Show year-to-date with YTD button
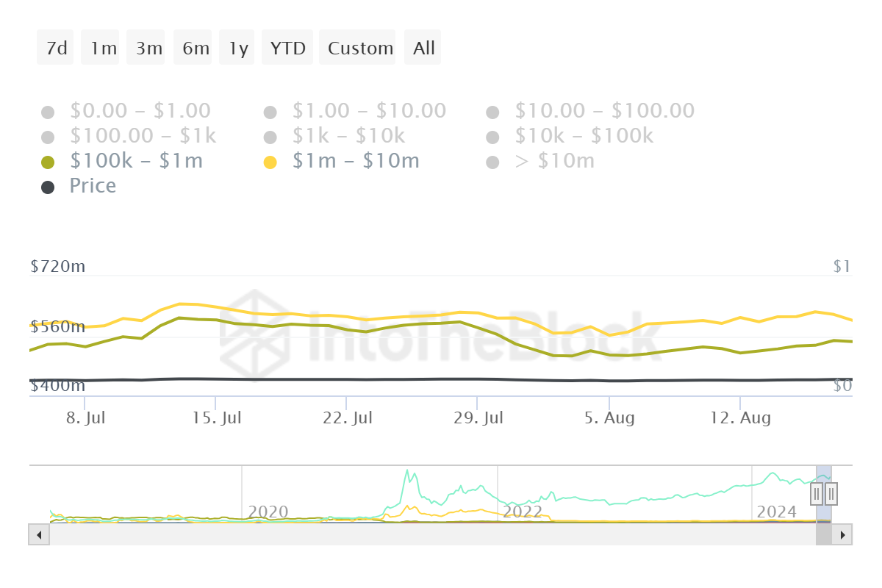Viewport: 882px width, 588px height. [287, 48]
